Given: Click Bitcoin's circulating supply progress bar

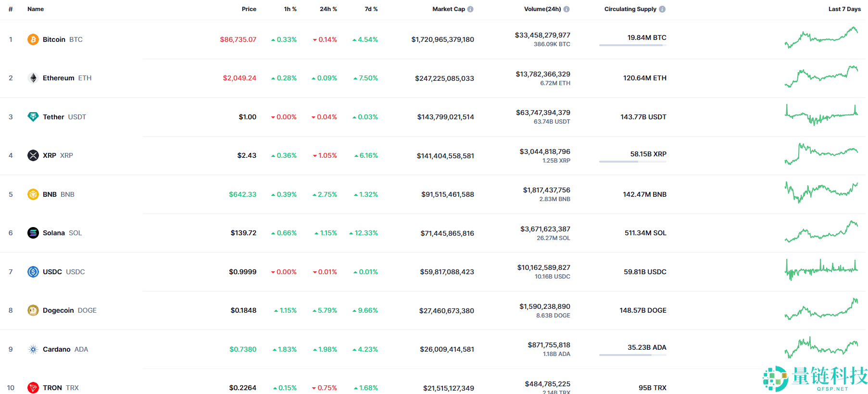Looking at the screenshot, I should point(632,45).
